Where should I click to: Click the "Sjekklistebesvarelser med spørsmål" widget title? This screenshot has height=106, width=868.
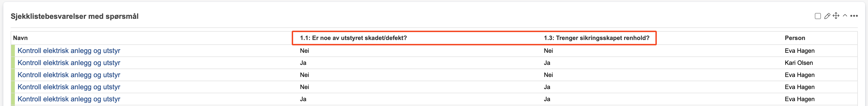[x=74, y=17]
